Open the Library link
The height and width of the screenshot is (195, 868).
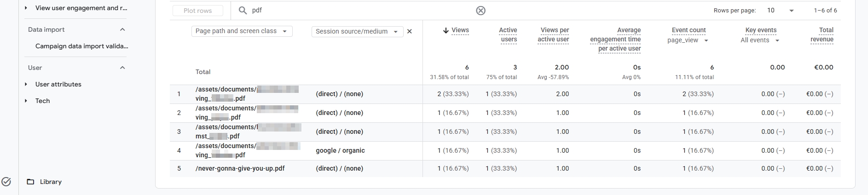click(51, 182)
